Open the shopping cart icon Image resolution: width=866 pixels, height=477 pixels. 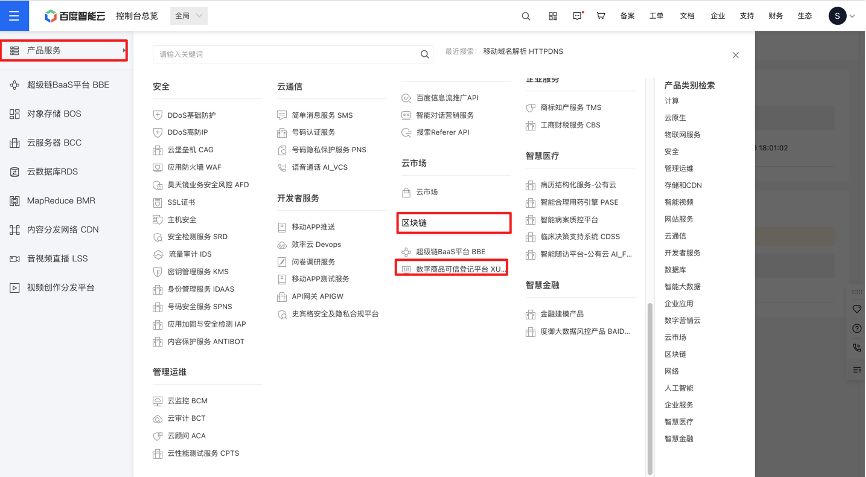(x=601, y=16)
